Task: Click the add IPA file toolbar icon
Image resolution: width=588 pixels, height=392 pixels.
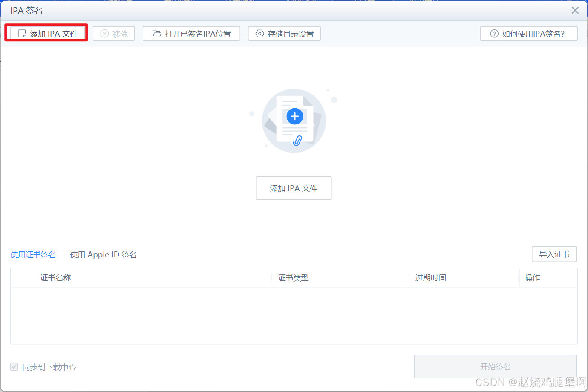Action: (x=22, y=33)
